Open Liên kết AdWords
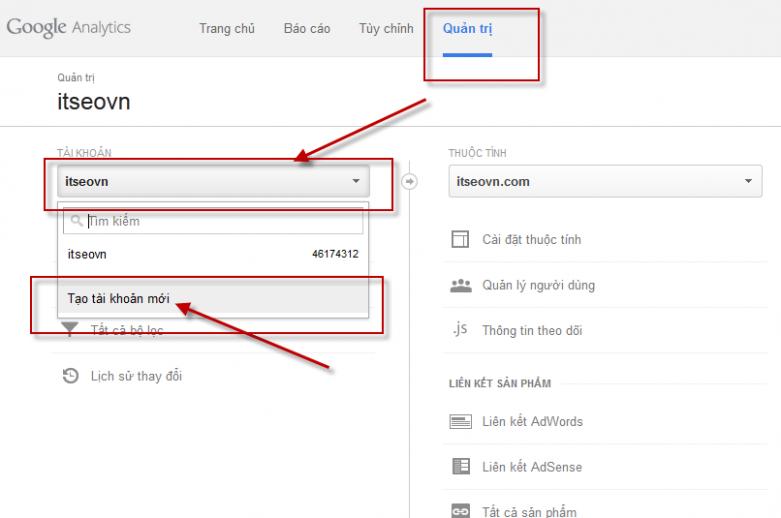The image size is (781, 518). 532,421
